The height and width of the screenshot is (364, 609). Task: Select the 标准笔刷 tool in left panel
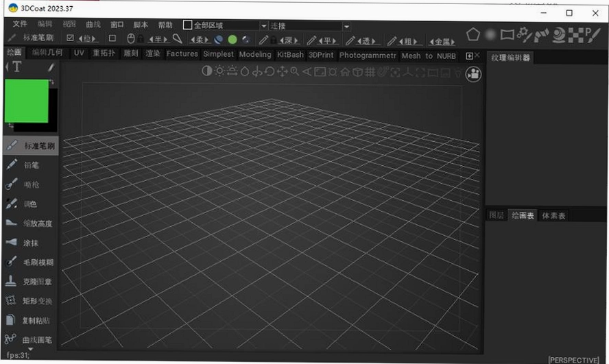[30, 145]
